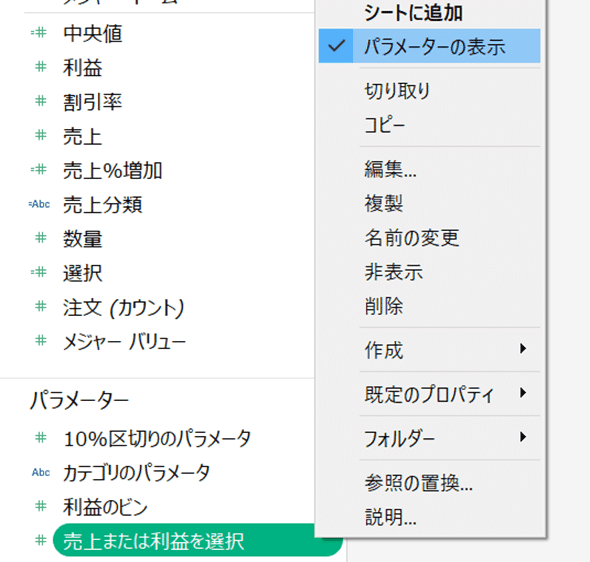
Task: Click the number icon beside 利益
Action: pos(41,67)
